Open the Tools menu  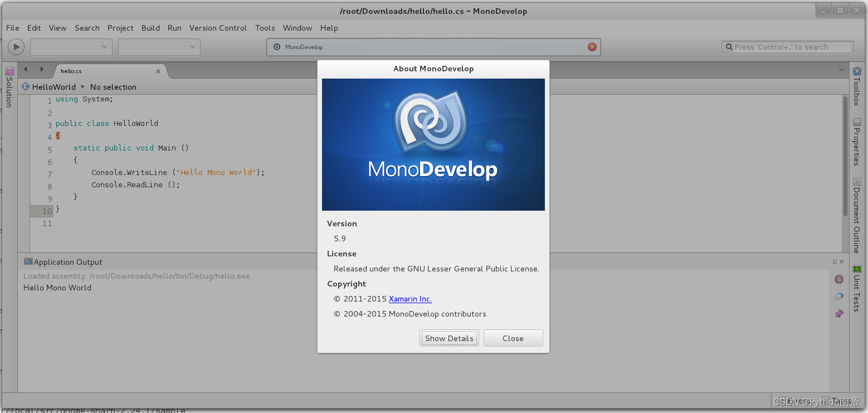click(265, 28)
